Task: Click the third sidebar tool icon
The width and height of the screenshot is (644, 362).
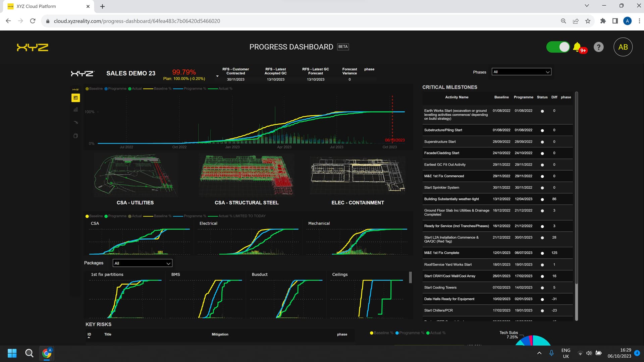Action: point(75,122)
